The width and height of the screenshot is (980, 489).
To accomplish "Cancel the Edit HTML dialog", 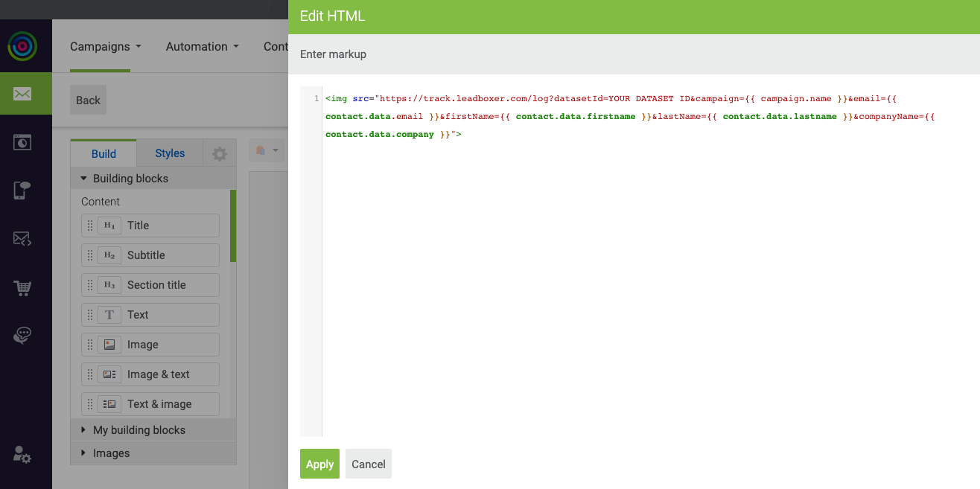I will click(x=369, y=464).
